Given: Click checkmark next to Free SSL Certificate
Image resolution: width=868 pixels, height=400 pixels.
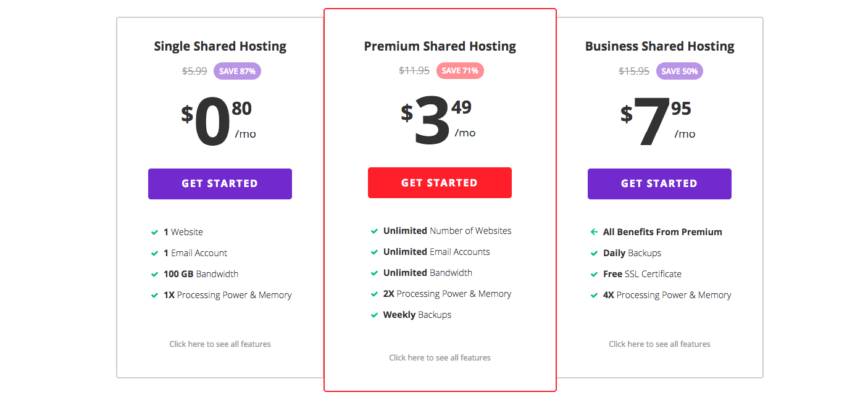Looking at the screenshot, I should [x=594, y=275].
